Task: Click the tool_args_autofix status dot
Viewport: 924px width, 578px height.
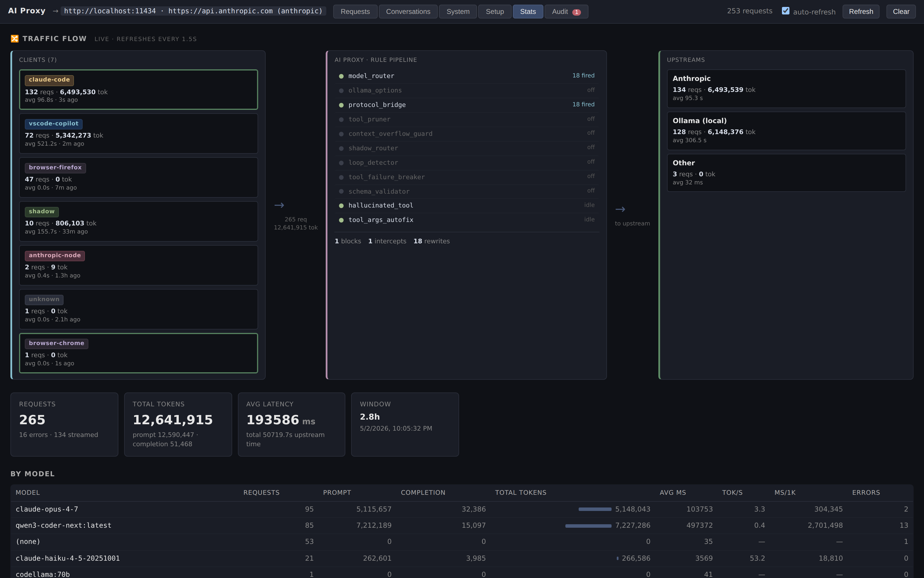Action: 341,220
